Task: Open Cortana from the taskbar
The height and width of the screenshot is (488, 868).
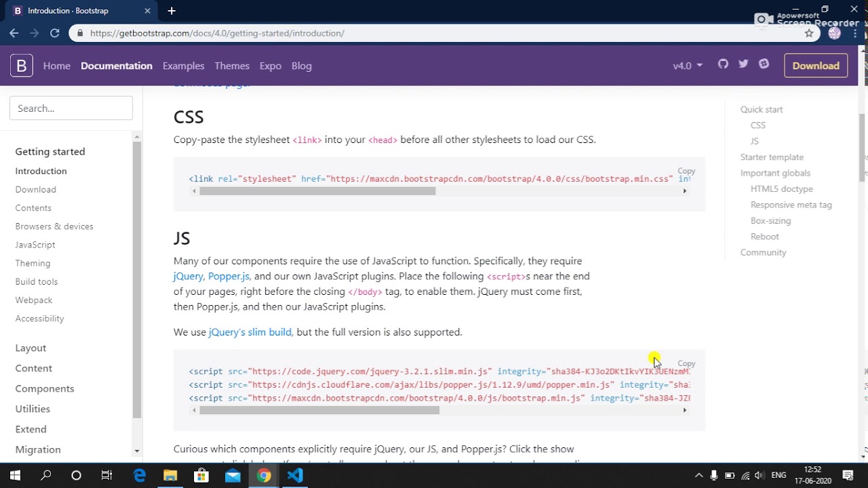Action: [76, 476]
